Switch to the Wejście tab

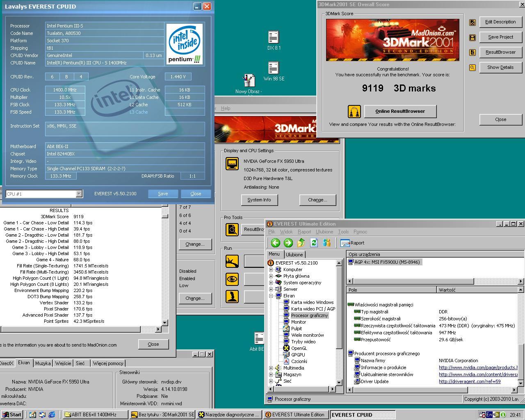63,363
